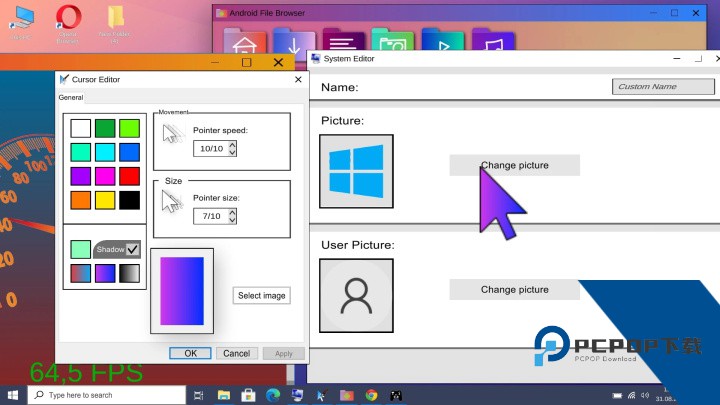Image resolution: width=720 pixels, height=405 pixels.
Task: Pick the cyan color swatch
Action: (x=105, y=152)
